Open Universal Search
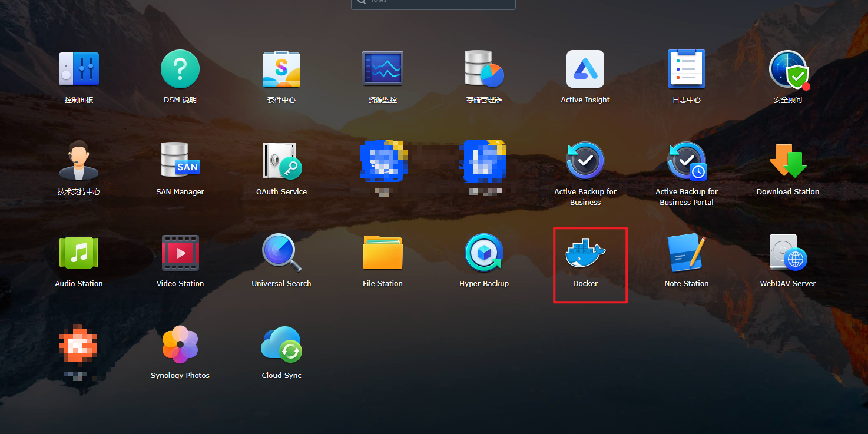The height and width of the screenshot is (434, 868). point(281,253)
